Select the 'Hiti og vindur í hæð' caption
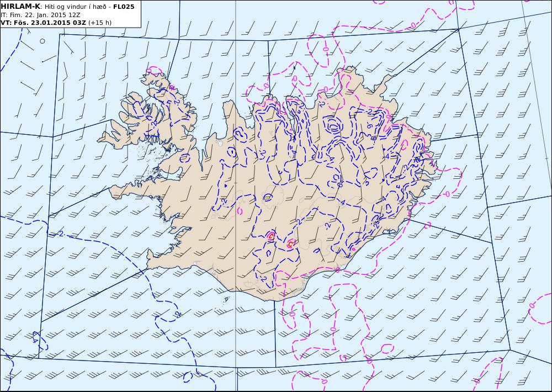Screen dimensions: 552x392 pos(75,7)
